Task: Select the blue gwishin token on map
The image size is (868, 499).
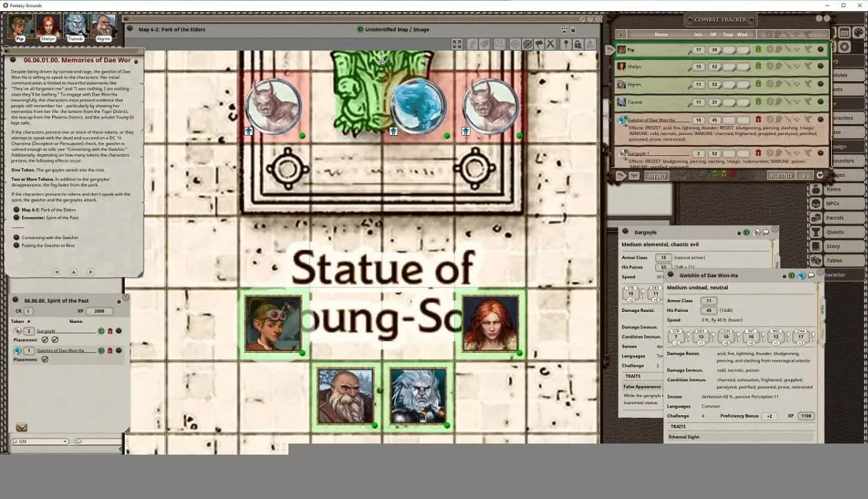Action: (418, 106)
